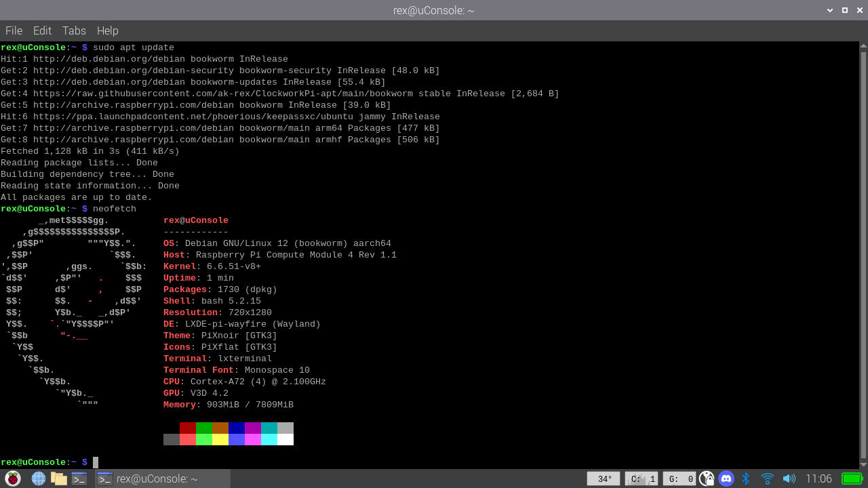This screenshot has height=488, width=868.
Task: Open the Wi-Fi network tray menu
Action: tap(768, 479)
